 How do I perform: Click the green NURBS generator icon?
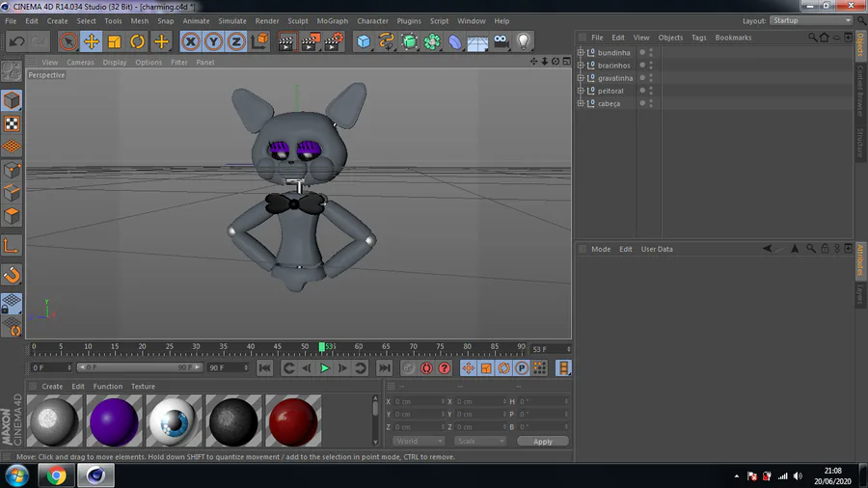click(x=410, y=41)
